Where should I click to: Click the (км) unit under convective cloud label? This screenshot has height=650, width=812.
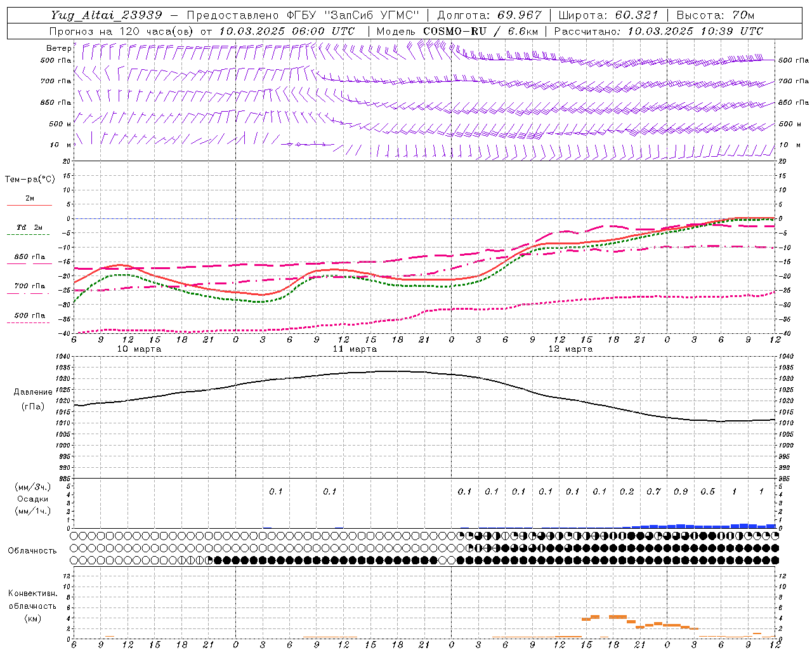click(33, 618)
